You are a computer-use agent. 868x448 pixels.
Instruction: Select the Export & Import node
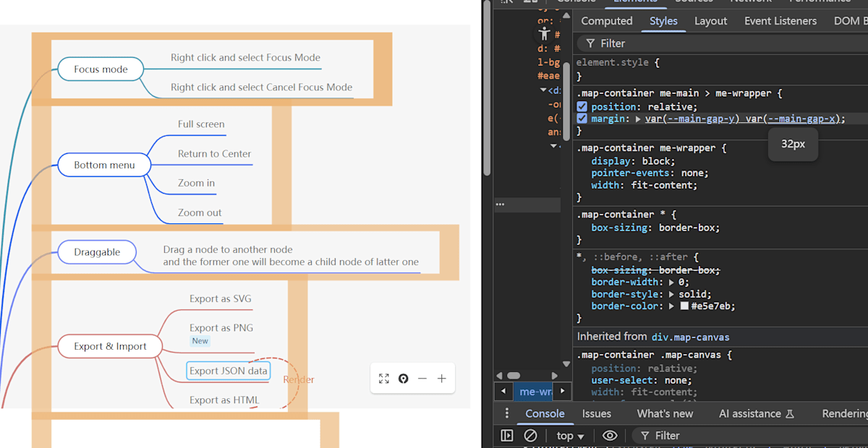click(110, 346)
